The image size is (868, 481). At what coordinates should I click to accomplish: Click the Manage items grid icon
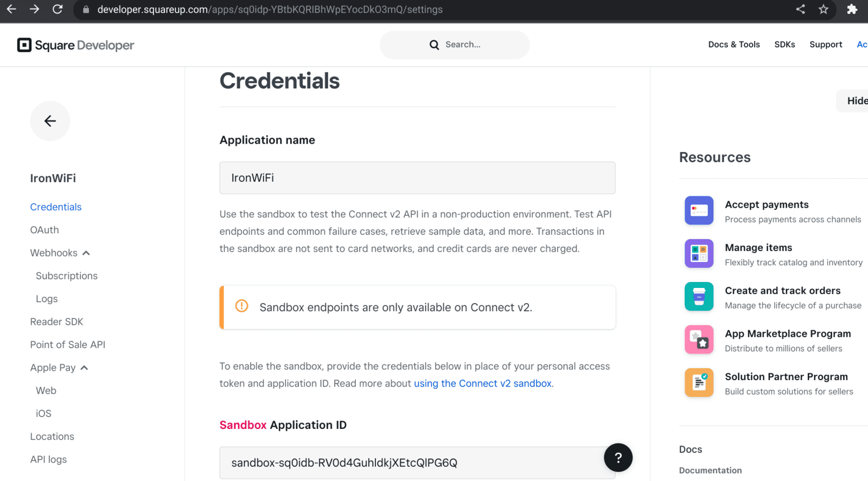(x=699, y=253)
